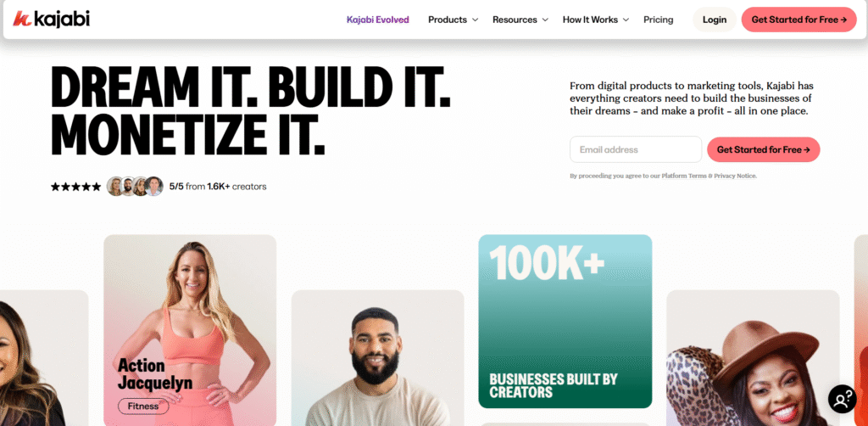Click the five-star rating icons

point(75,187)
